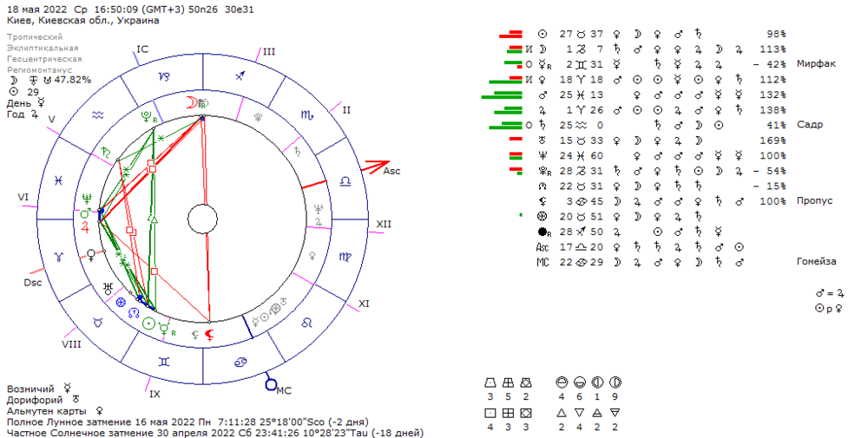Select the Садр star name
The width and height of the screenshot is (868, 438).
pyautogui.click(x=810, y=124)
